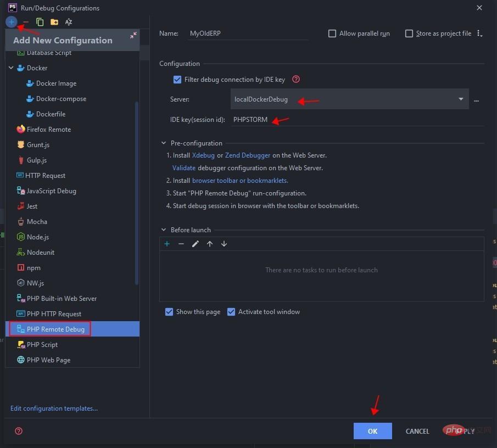
Task: Open help for IDE key filter
Action: [x=295, y=79]
